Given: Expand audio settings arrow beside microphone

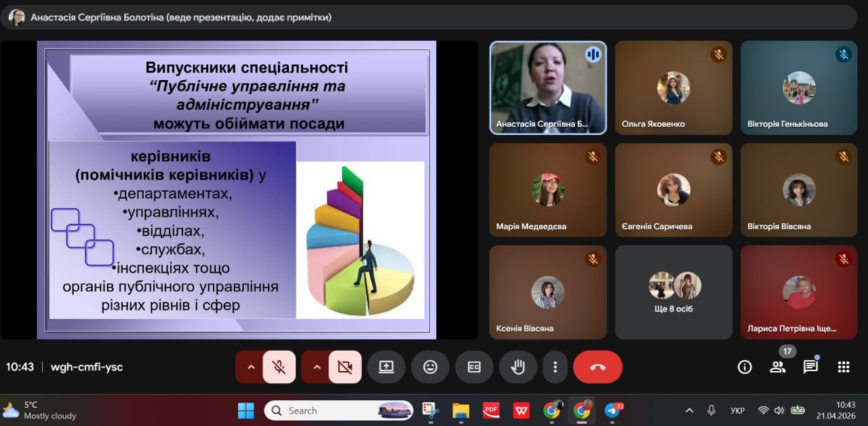Looking at the screenshot, I should [250, 367].
